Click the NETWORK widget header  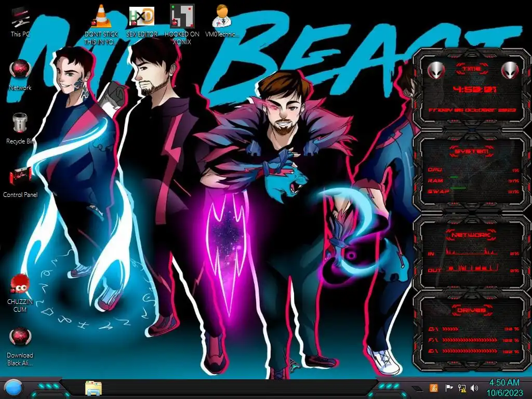point(471,235)
